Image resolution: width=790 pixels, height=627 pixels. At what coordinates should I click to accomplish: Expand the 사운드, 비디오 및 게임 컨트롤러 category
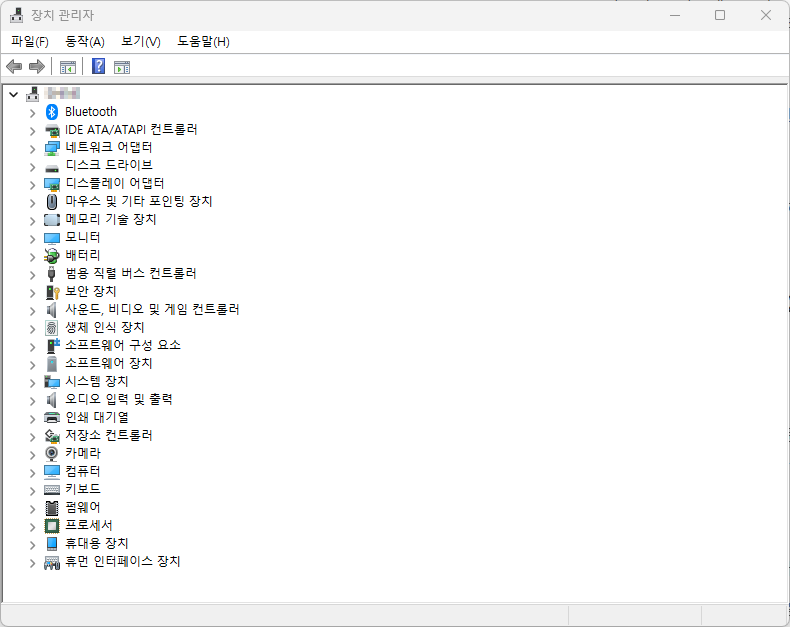(x=32, y=310)
